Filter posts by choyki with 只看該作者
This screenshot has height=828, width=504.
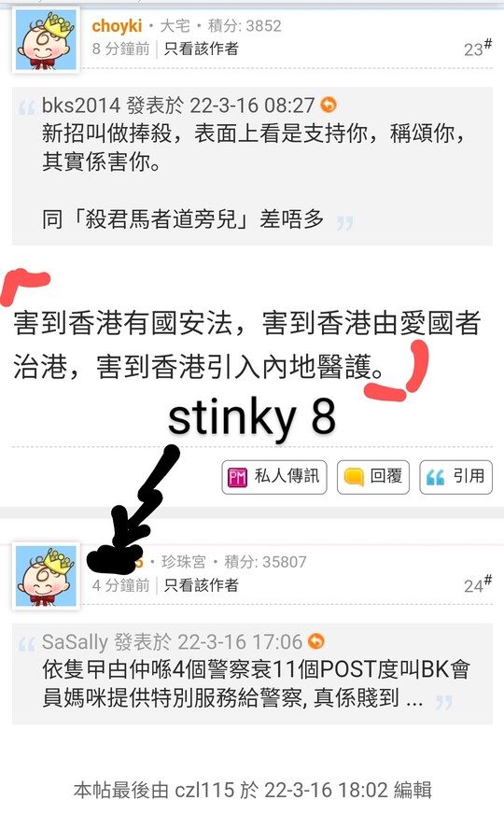(201, 49)
